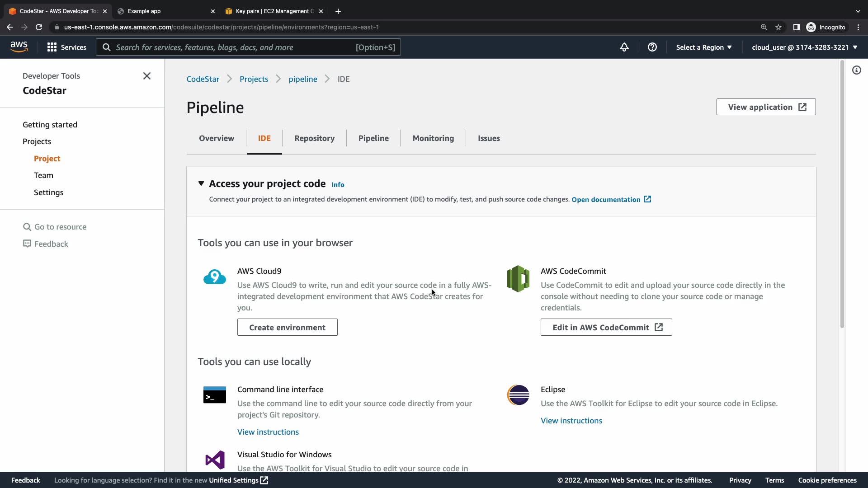Click the Create environment button
The width and height of the screenshot is (868, 488).
click(287, 327)
